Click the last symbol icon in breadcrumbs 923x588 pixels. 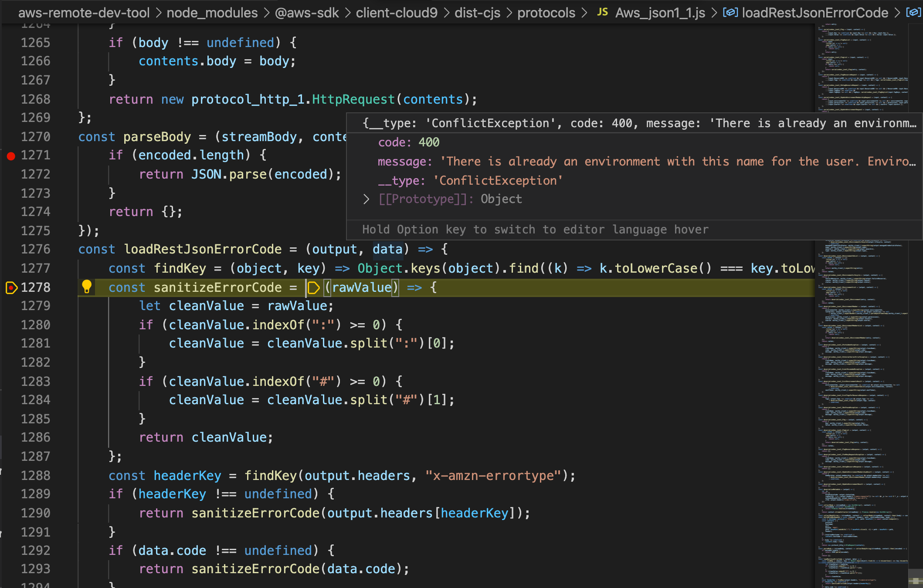tap(913, 12)
